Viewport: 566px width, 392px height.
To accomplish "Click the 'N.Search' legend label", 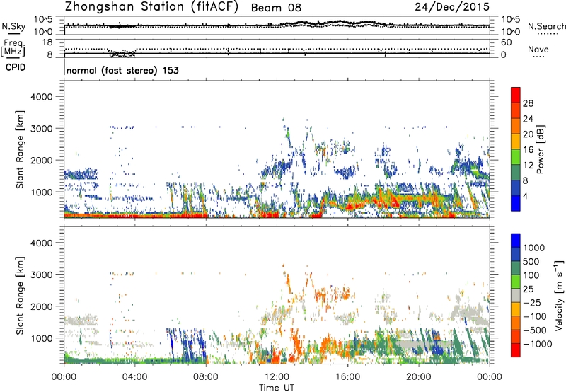I will [x=546, y=26].
